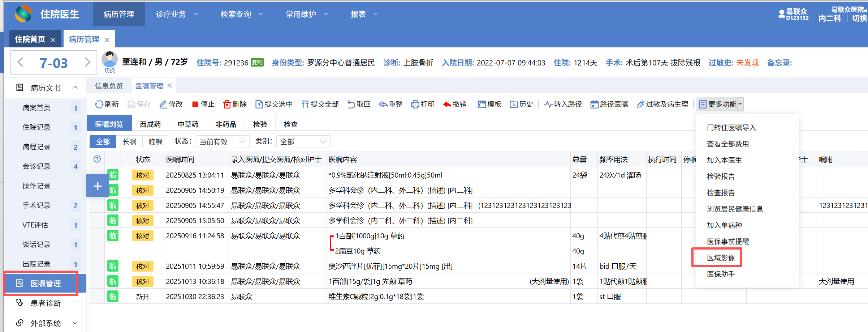
Task: Choose 医保助手 in dropdown menu
Action: click(x=721, y=274)
